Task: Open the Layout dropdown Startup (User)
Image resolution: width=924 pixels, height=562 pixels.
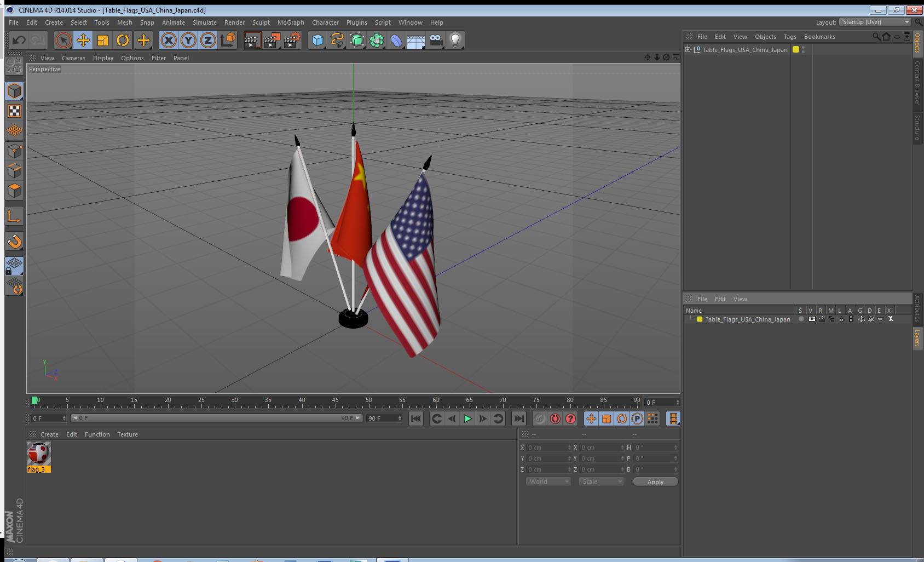Action: 875,22
